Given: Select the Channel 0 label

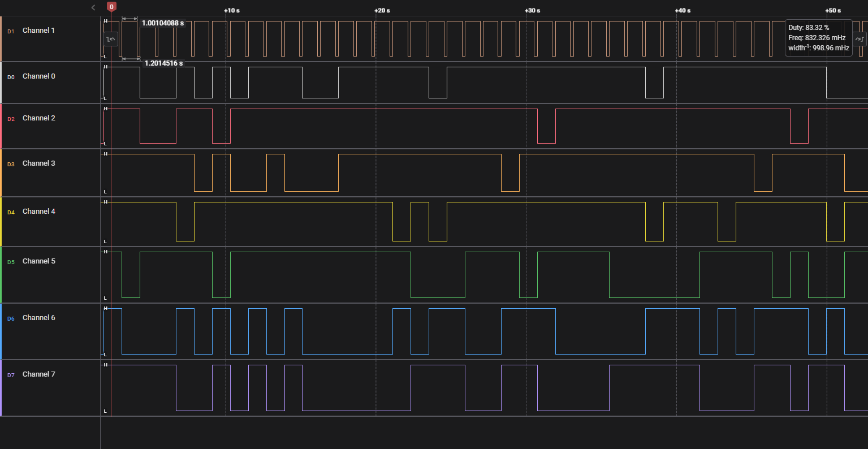Looking at the screenshot, I should pos(38,76).
